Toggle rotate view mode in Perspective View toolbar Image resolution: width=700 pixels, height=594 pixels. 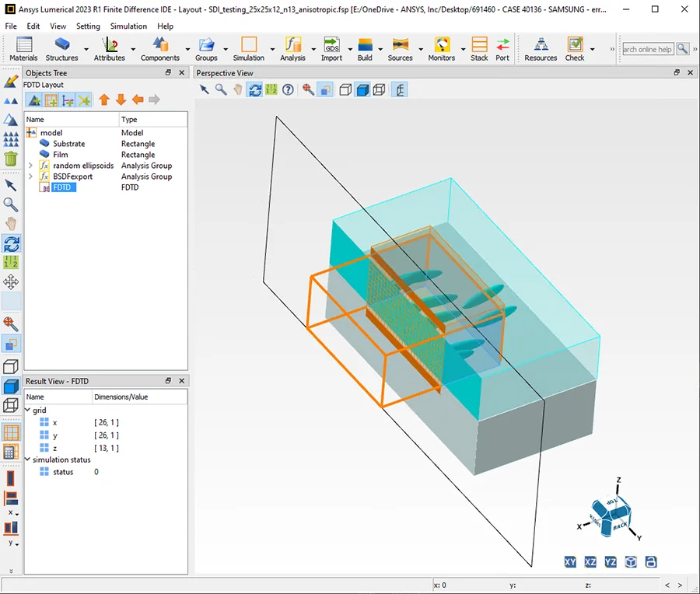point(255,89)
